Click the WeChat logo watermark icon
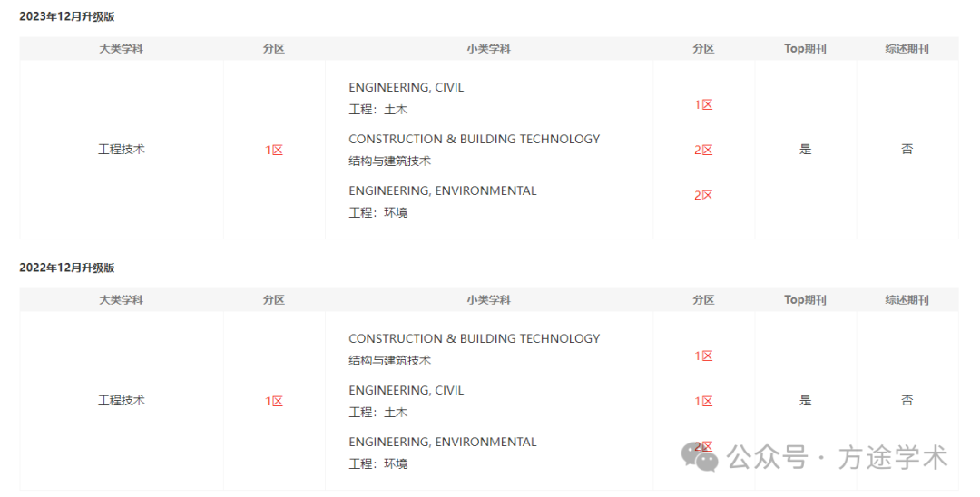Viewport: 980px width, 497px height. tap(700, 456)
